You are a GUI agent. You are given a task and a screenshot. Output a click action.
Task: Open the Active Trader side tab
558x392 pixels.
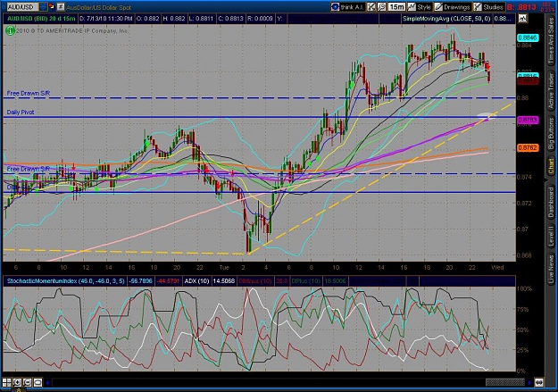click(x=551, y=90)
